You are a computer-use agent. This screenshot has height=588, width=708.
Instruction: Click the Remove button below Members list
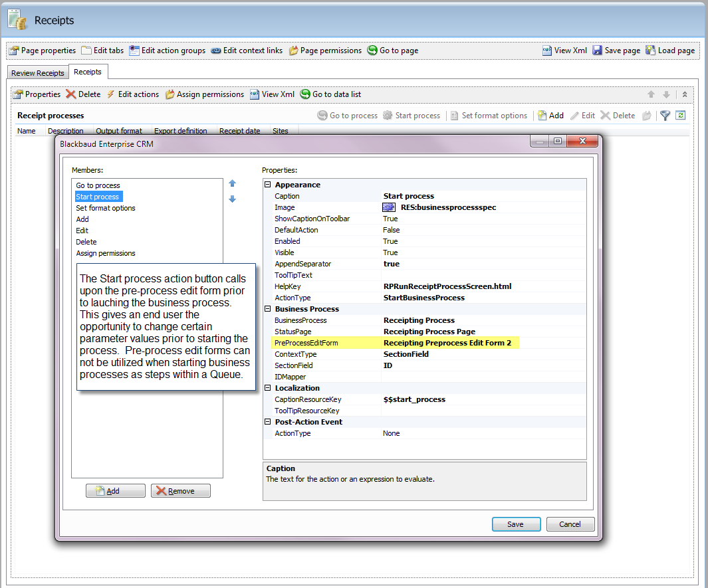point(181,491)
